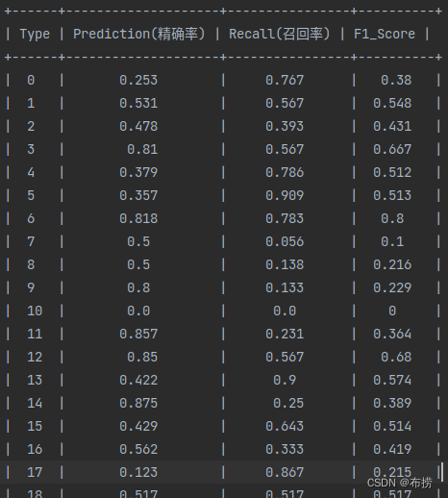This screenshot has width=448, height=498.
Task: Click F1 score 0.8 in Type 6 row
Action: pyautogui.click(x=392, y=218)
